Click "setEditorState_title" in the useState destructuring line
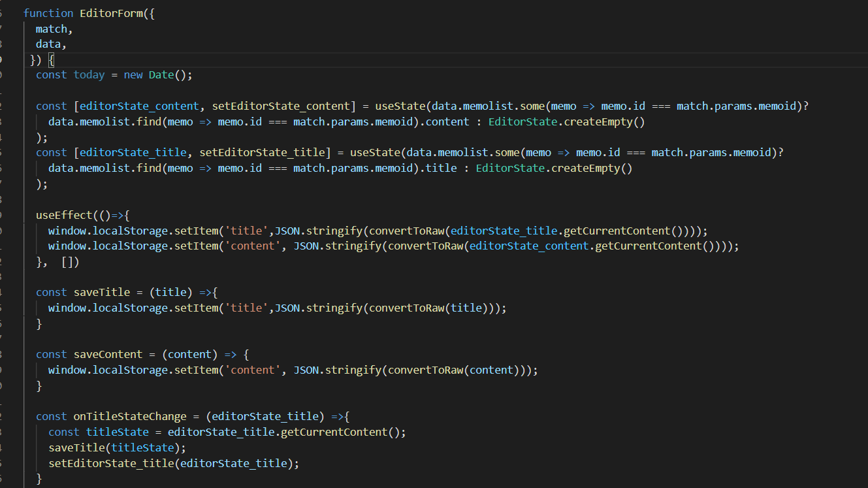 (x=263, y=153)
